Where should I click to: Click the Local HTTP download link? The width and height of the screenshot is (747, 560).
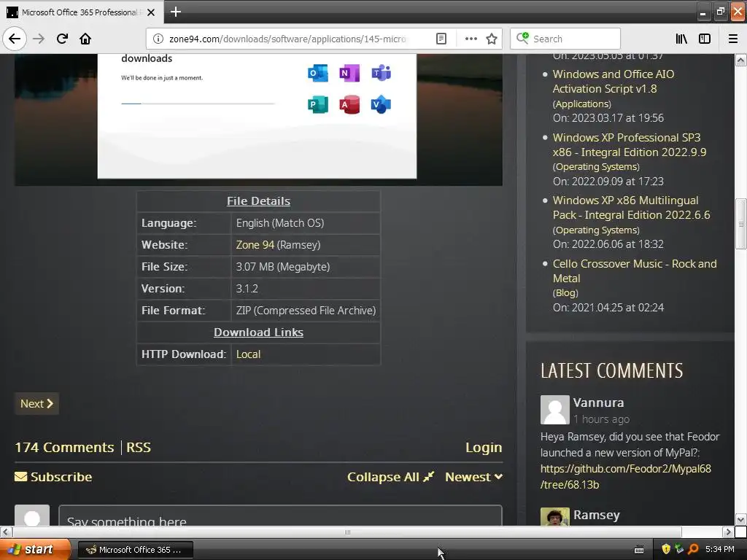[248, 354]
